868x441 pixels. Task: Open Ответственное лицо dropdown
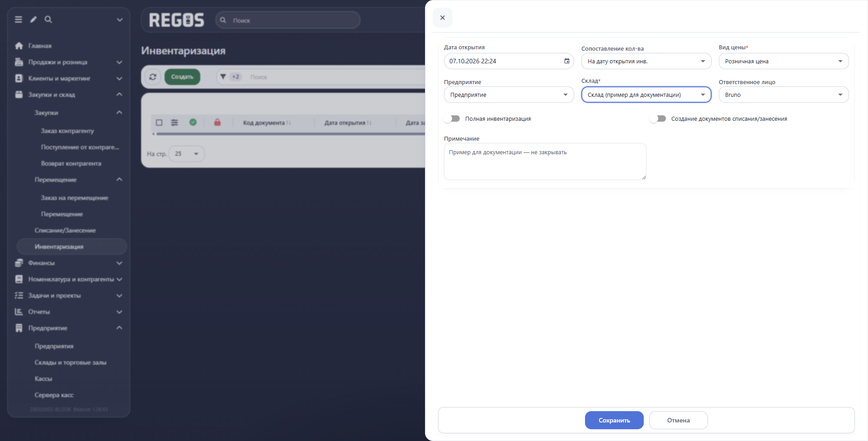(784, 95)
